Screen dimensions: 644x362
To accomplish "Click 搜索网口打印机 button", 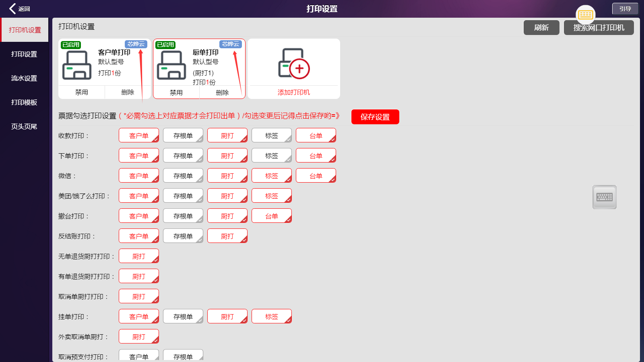I will [x=599, y=27].
